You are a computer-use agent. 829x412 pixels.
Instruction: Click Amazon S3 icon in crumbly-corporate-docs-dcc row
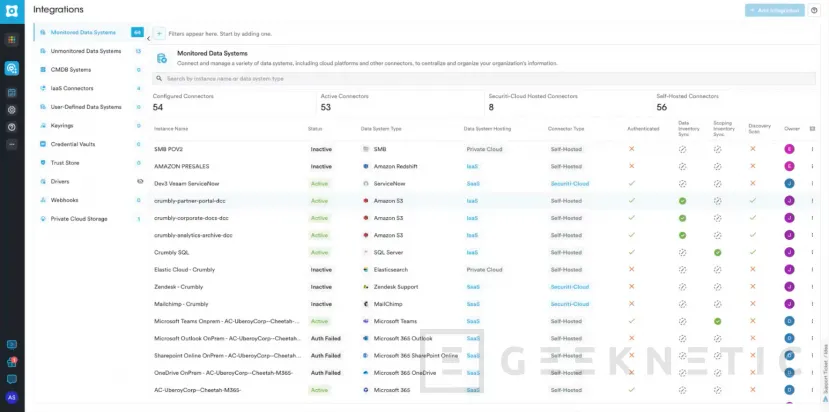click(x=366, y=218)
